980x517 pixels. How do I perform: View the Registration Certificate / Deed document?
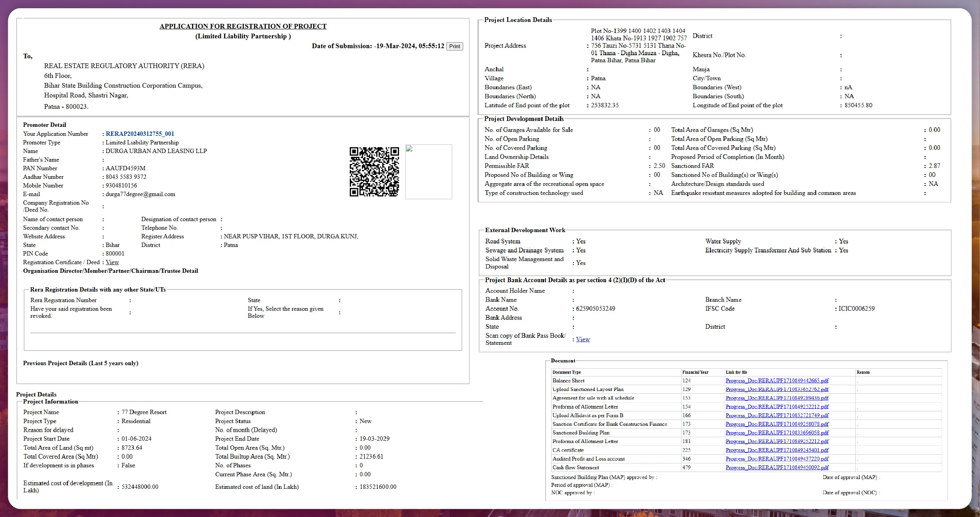pyautogui.click(x=112, y=262)
